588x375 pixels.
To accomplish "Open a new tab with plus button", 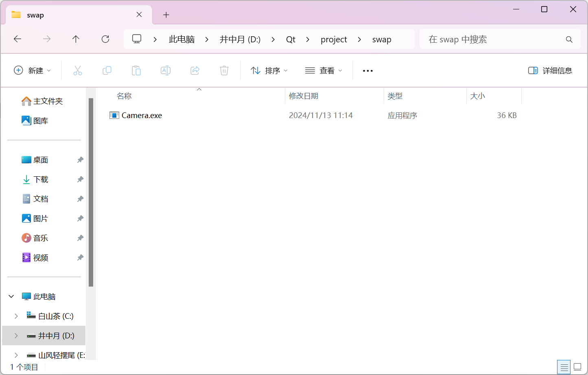I will pyautogui.click(x=166, y=15).
